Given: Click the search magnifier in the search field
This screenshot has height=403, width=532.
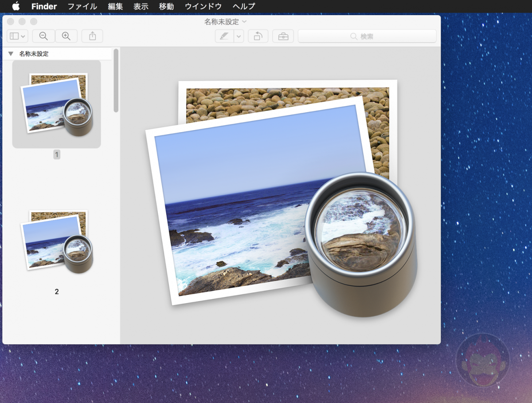Looking at the screenshot, I should click(353, 36).
